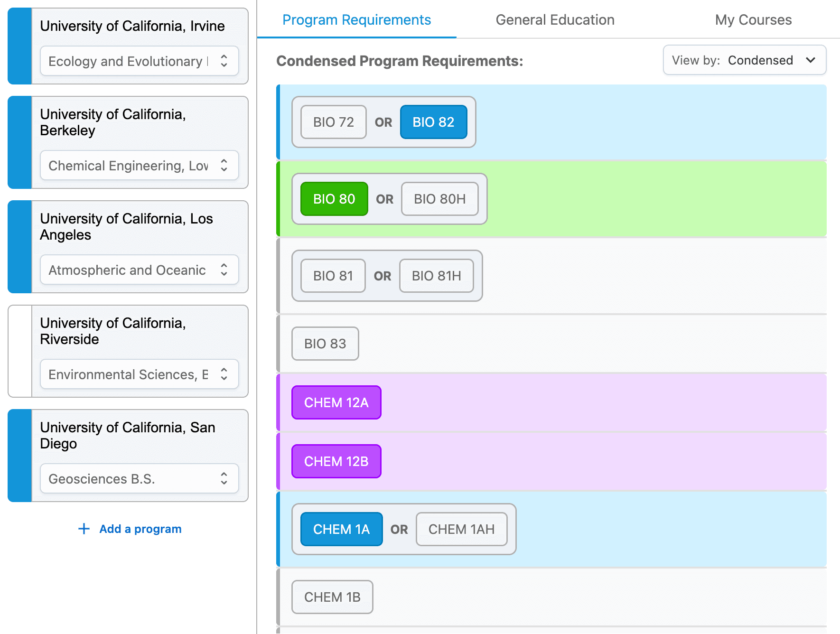Expand the Environmental Sciences program selector
The height and width of the screenshot is (634, 840).
[x=139, y=374]
